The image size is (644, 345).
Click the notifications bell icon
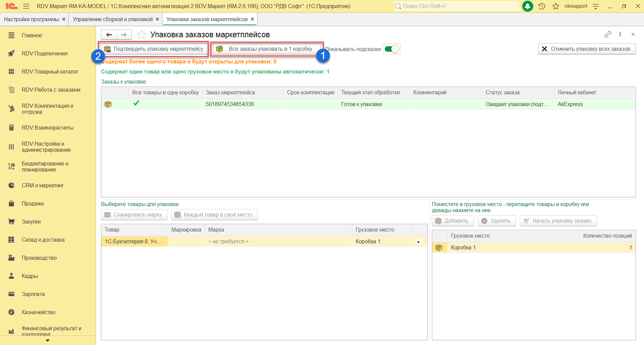[528, 6]
